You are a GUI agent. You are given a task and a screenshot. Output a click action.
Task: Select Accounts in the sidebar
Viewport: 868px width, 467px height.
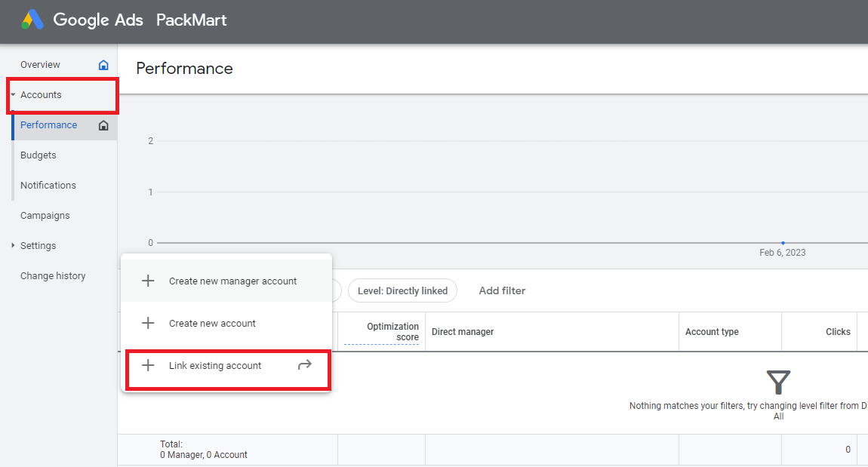(x=41, y=94)
